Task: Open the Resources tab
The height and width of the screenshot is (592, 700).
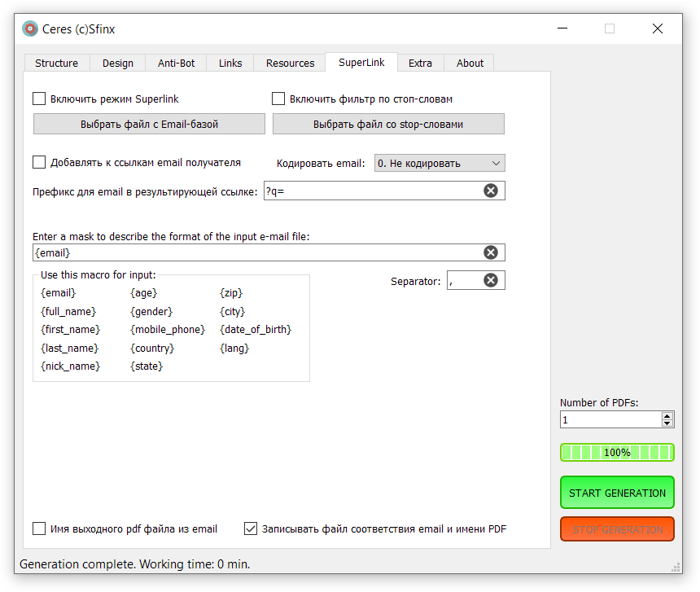Action: click(x=290, y=63)
